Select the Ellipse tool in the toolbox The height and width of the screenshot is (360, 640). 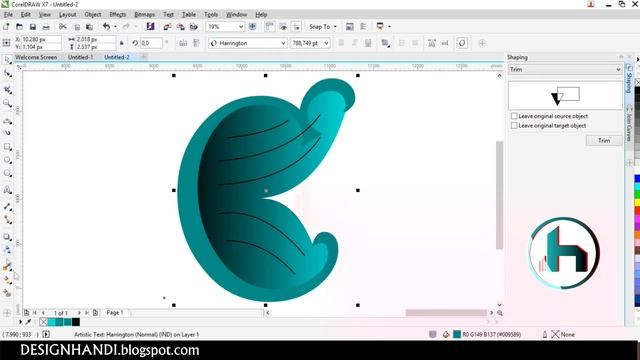click(x=7, y=160)
